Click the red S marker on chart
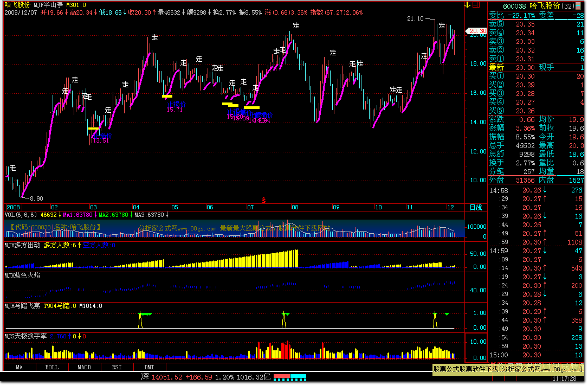Viewport: 588px width, 385px height. [x=264, y=200]
